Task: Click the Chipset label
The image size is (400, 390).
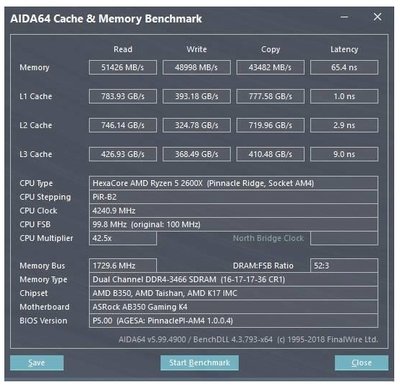Action: 33,293
